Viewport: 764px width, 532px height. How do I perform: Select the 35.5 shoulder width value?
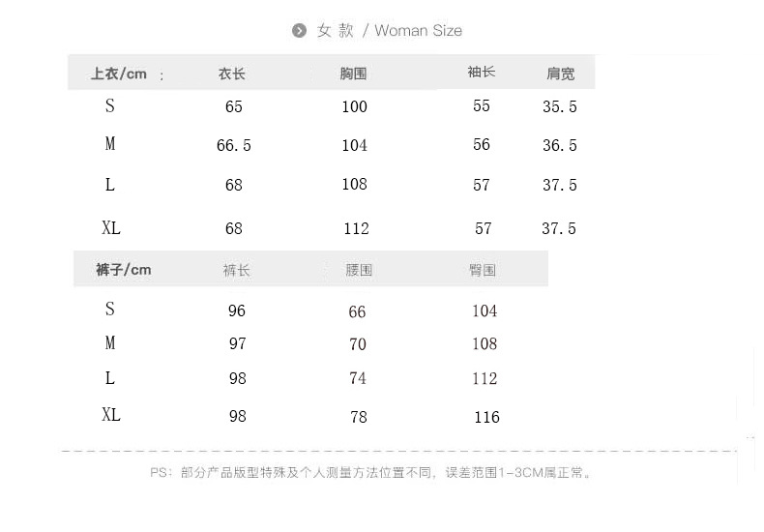coord(560,107)
